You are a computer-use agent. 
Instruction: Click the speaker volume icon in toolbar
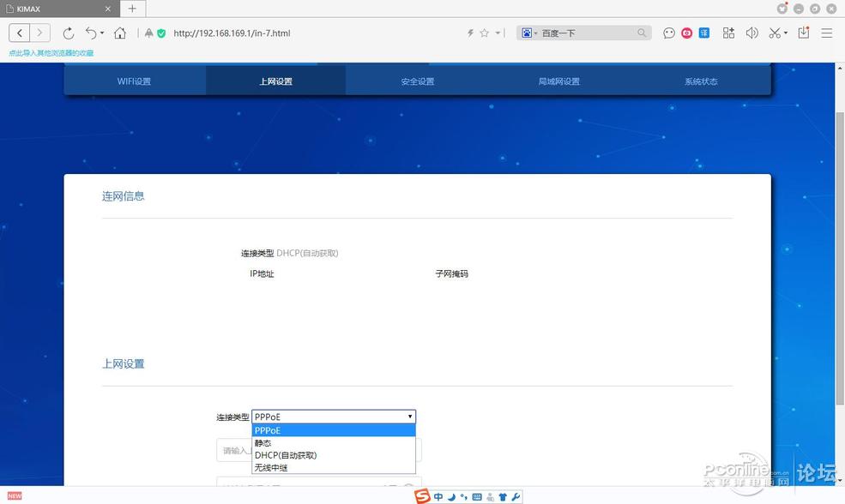[752, 33]
